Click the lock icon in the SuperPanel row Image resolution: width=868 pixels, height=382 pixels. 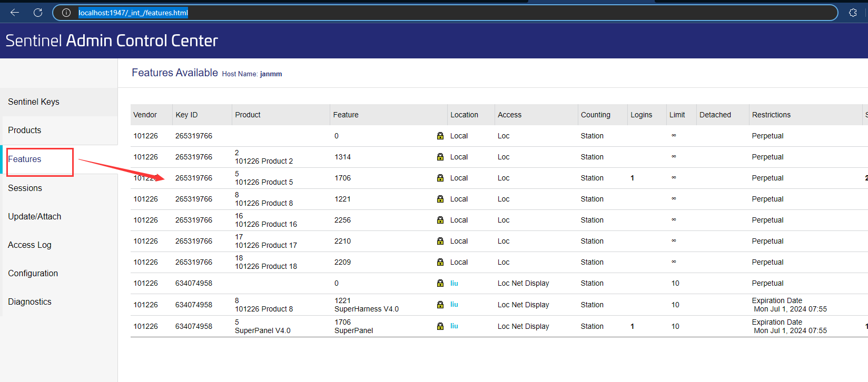(440, 326)
